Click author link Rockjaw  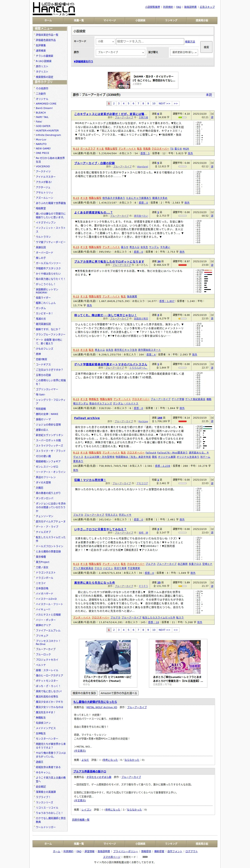143,422
